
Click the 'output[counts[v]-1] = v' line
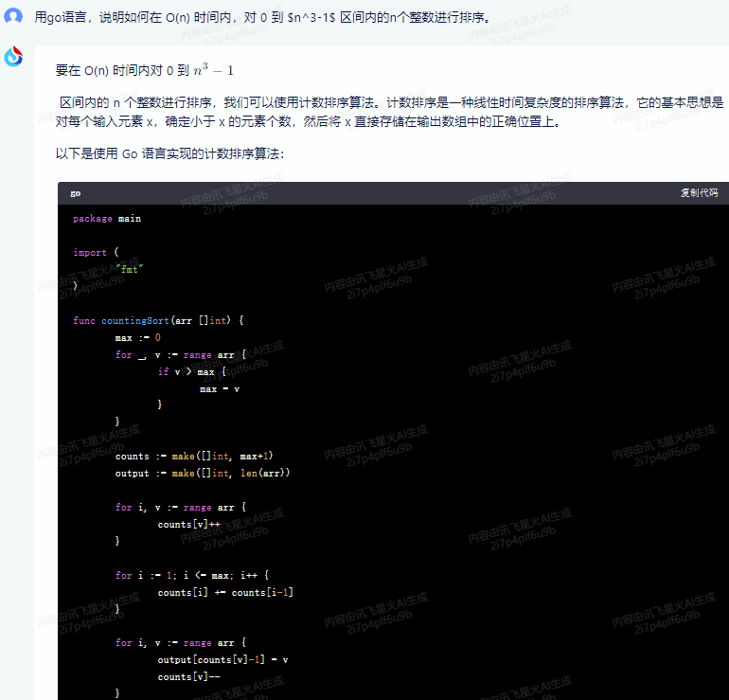click(x=222, y=659)
